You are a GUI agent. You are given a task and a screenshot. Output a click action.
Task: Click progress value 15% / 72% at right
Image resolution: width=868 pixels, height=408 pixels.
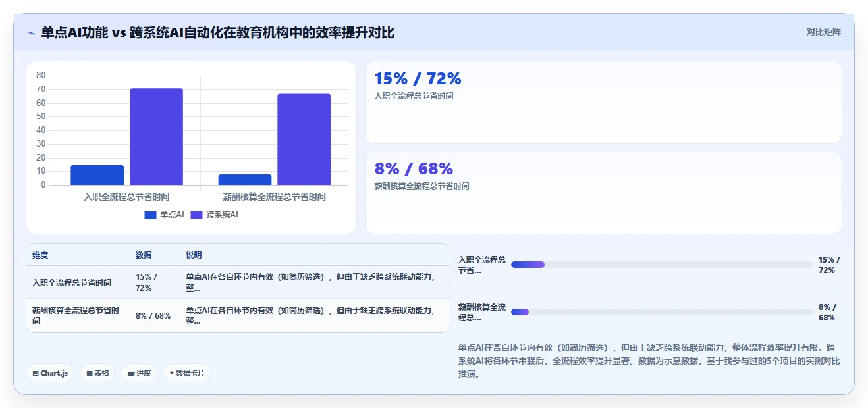click(x=829, y=265)
